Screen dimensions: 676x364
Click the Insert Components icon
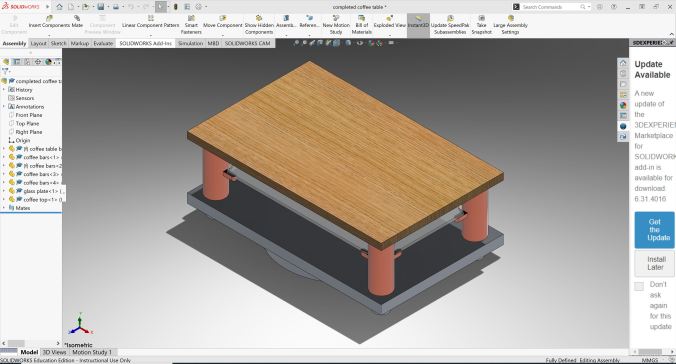point(49,18)
